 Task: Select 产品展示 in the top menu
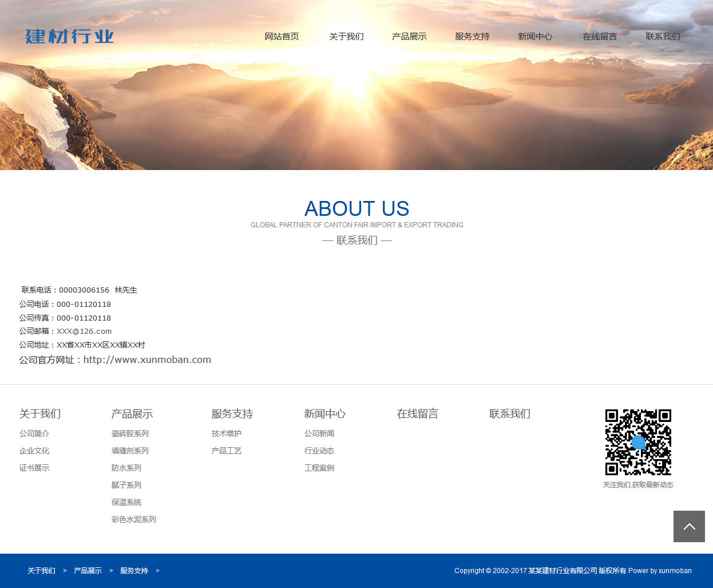click(x=409, y=37)
